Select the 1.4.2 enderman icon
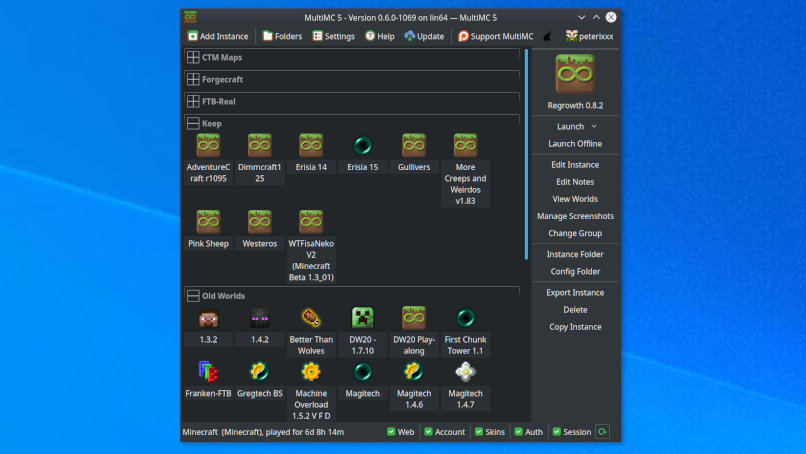806x454 pixels. (x=260, y=318)
